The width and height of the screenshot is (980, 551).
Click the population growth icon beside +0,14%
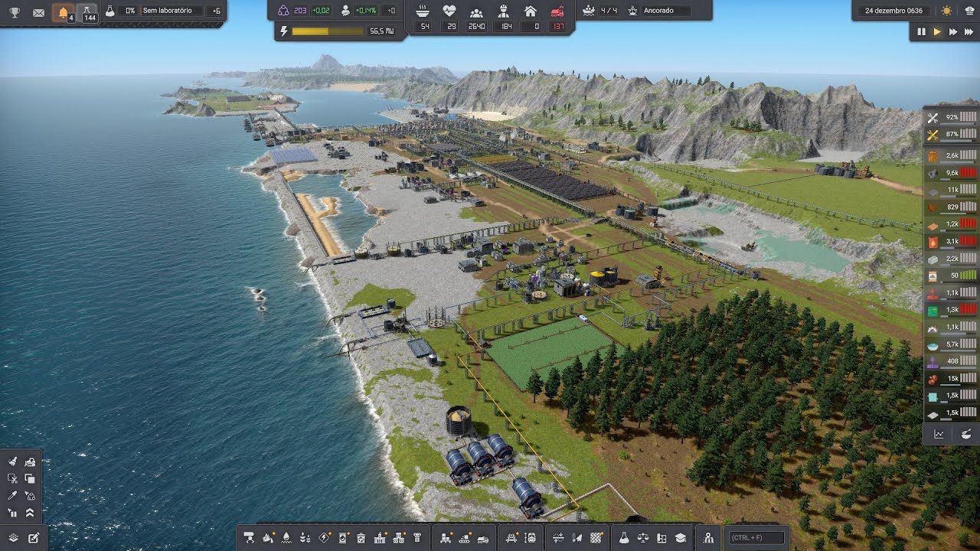click(x=345, y=11)
